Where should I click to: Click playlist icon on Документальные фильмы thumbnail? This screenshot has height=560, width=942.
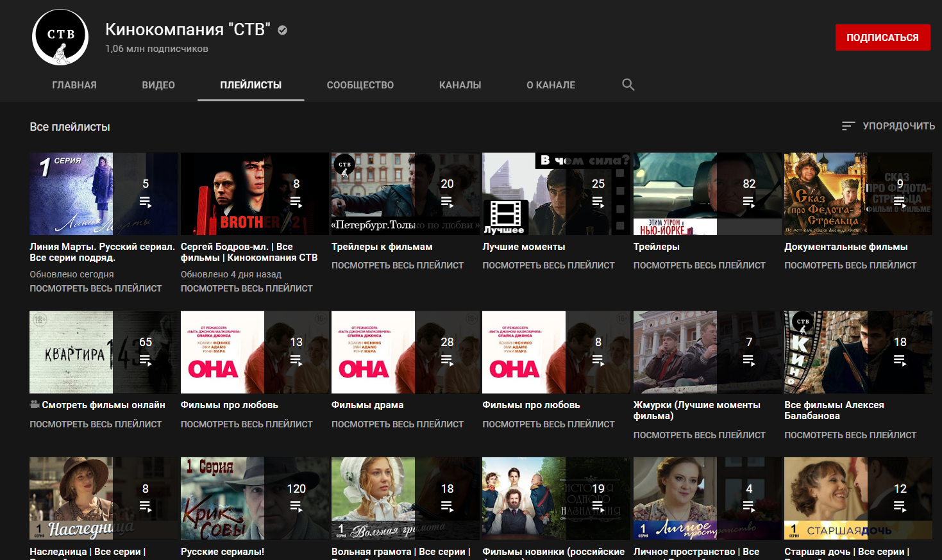pyautogui.click(x=900, y=202)
